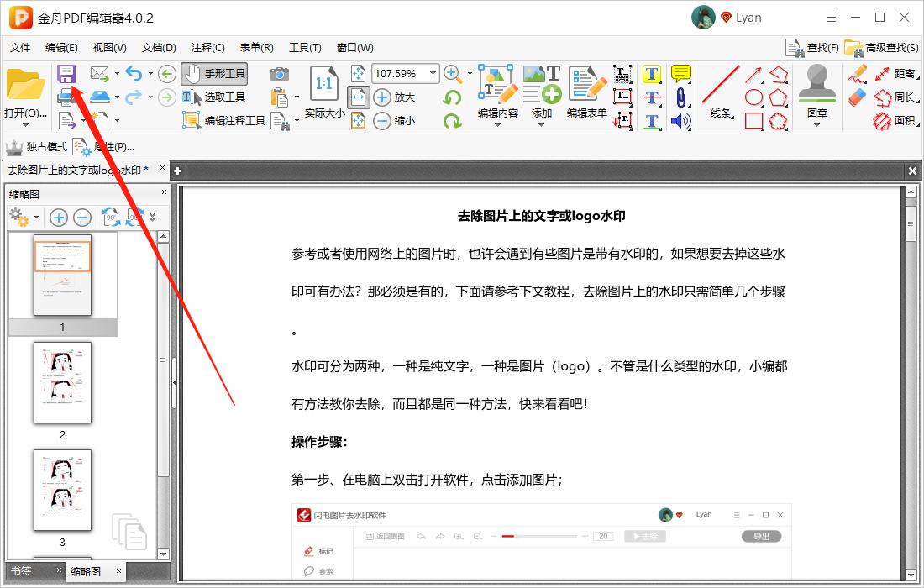Click the 图章 stamp tool

(816, 88)
